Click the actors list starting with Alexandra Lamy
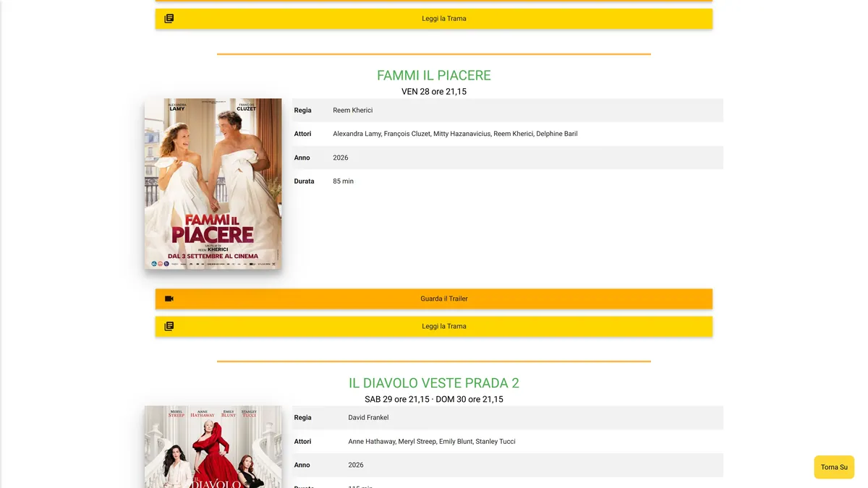This screenshot has width=868, height=488. tap(455, 134)
